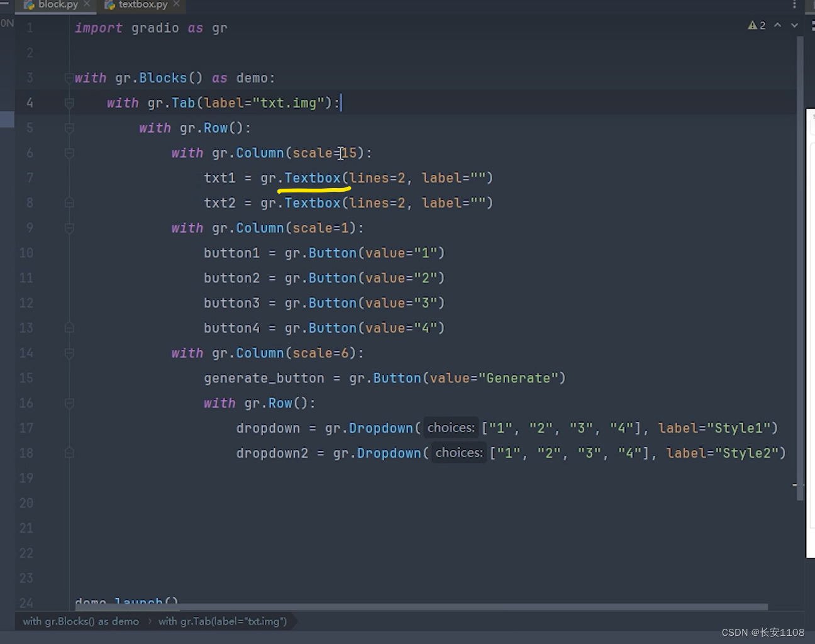Fold the first gr.Row() block on line 5
This screenshot has width=815, height=644.
[69, 128]
